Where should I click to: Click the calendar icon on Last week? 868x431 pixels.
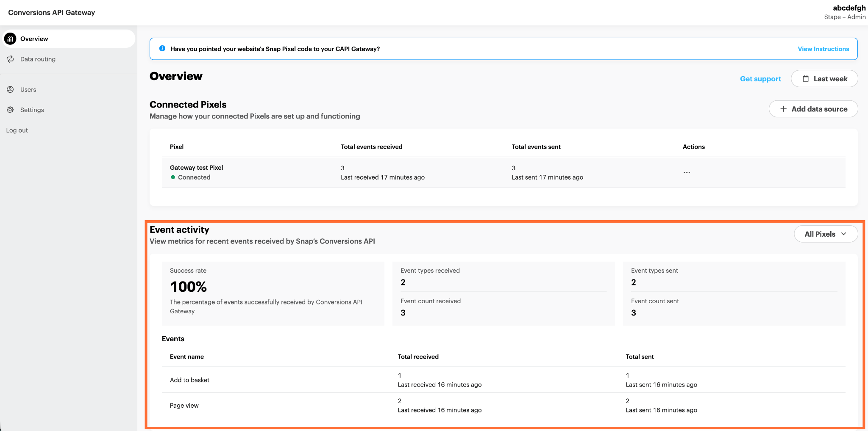806,79
